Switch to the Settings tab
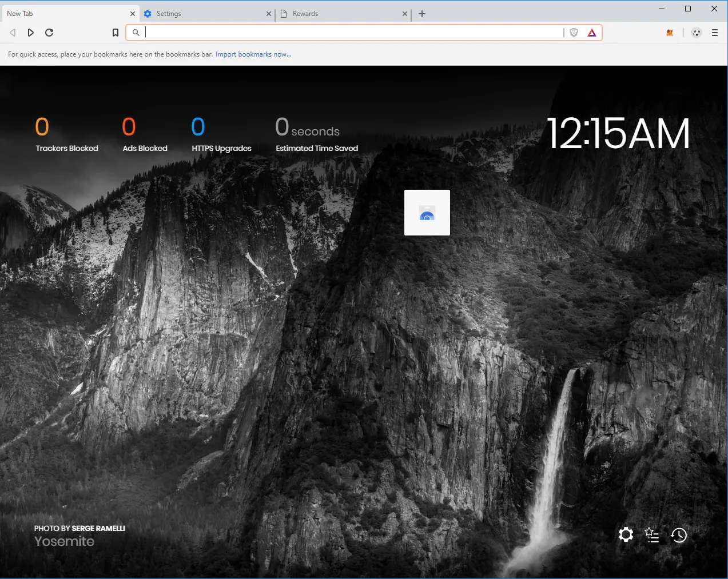Image resolution: width=728 pixels, height=579 pixels. pos(208,14)
